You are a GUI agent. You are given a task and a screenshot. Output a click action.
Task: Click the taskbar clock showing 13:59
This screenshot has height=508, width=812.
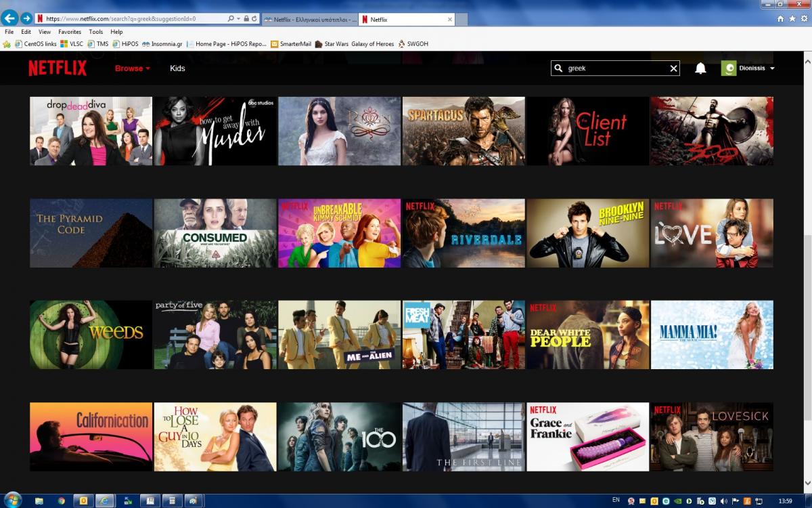(785, 501)
